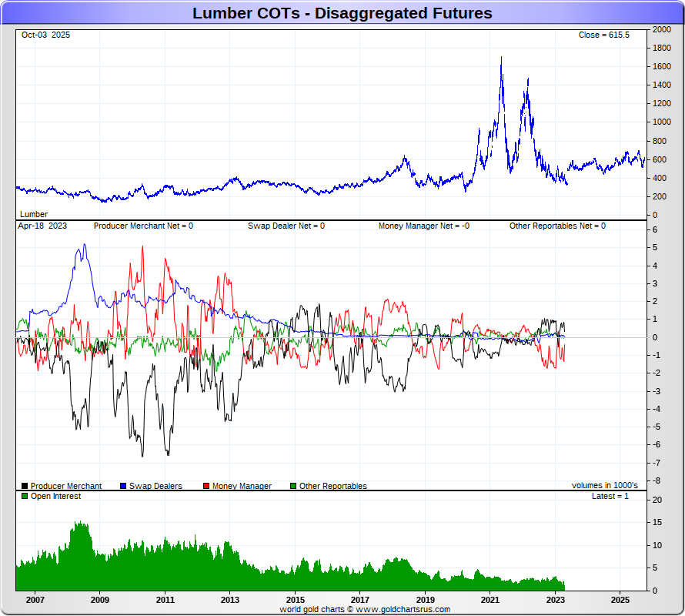Image resolution: width=685 pixels, height=616 pixels.
Task: Click the 'Apr-18 2023' date label
Action: tap(42, 226)
